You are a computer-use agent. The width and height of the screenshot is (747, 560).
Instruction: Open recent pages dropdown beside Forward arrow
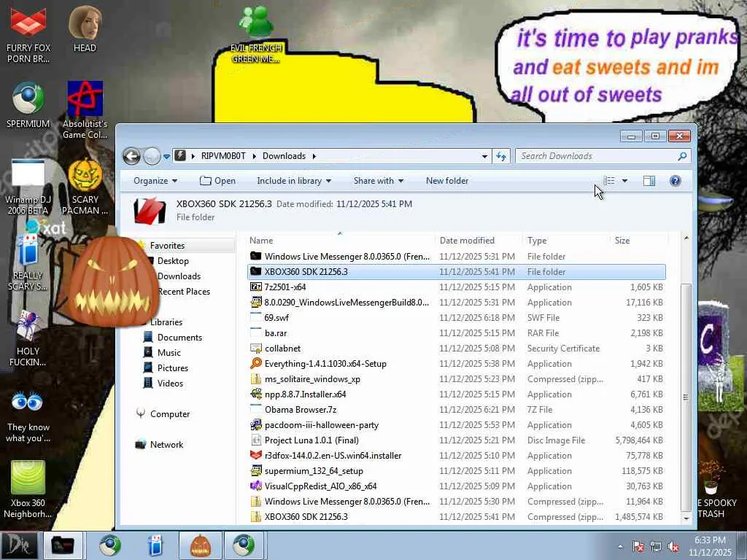167,156
